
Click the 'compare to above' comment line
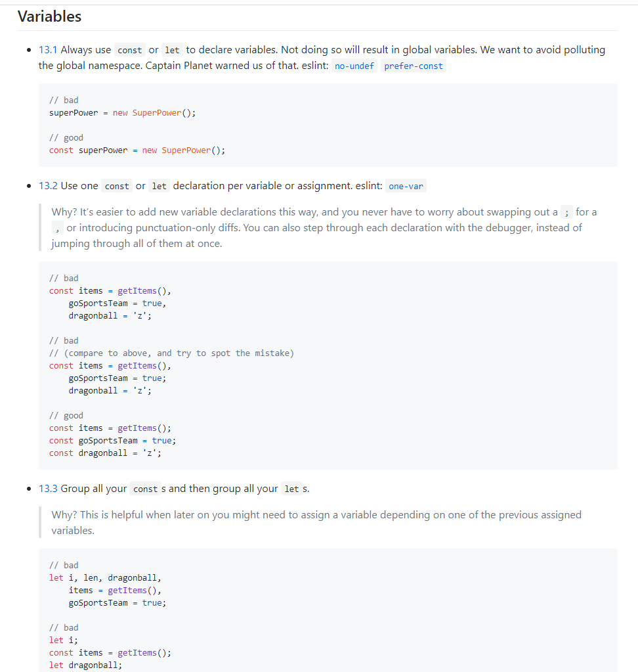[172, 353]
